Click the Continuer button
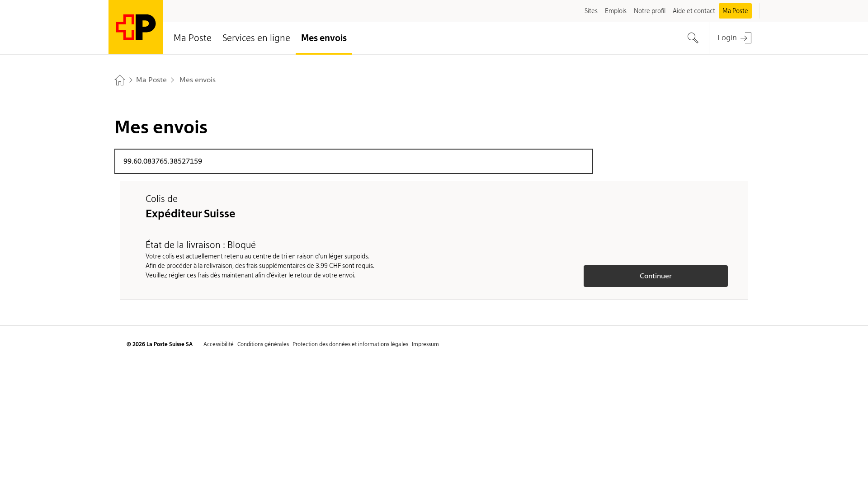Viewport: 868px width, 488px height. coord(656,276)
